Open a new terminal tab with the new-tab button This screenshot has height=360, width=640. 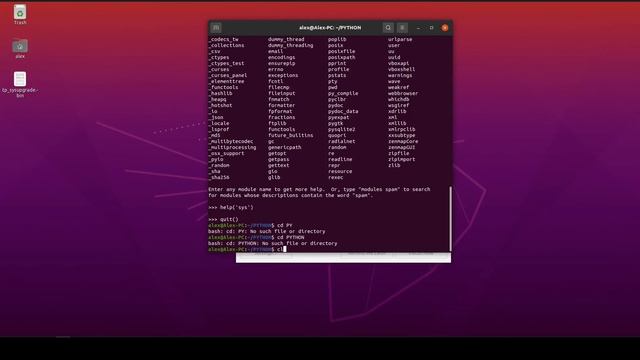(216, 28)
